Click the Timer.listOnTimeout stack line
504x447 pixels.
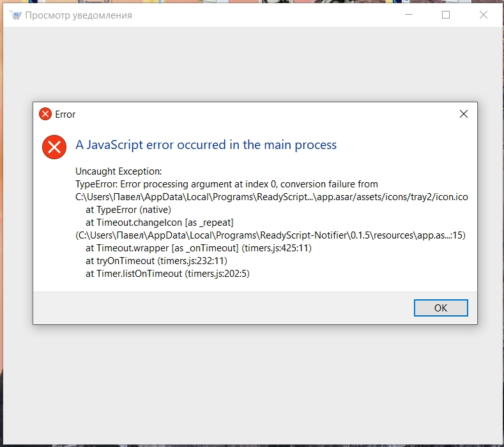coord(167,274)
